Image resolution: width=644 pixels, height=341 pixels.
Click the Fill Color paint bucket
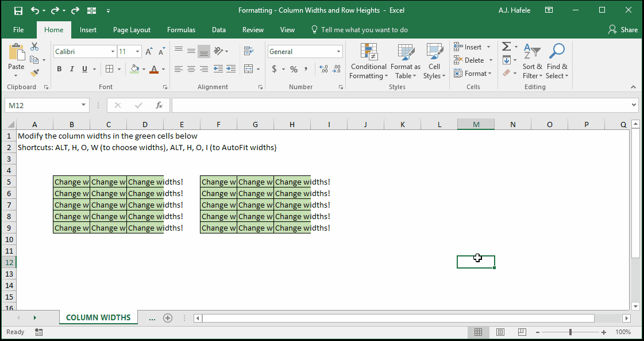tap(134, 68)
